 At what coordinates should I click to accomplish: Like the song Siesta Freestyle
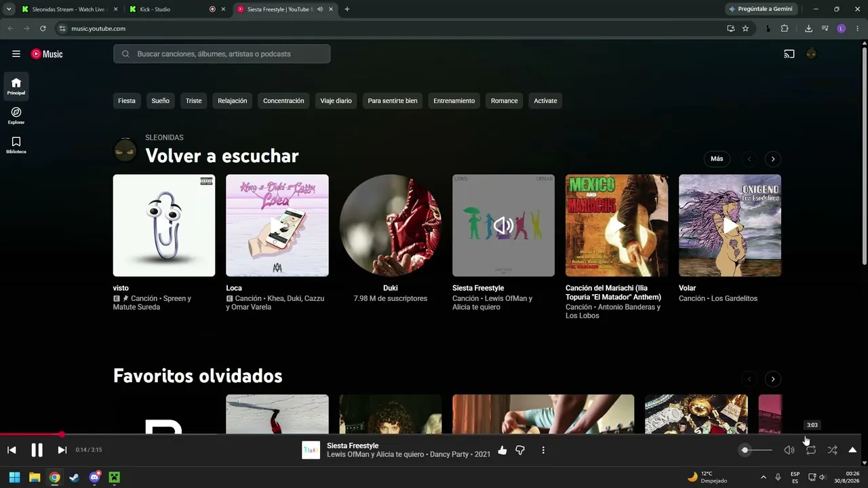(502, 450)
